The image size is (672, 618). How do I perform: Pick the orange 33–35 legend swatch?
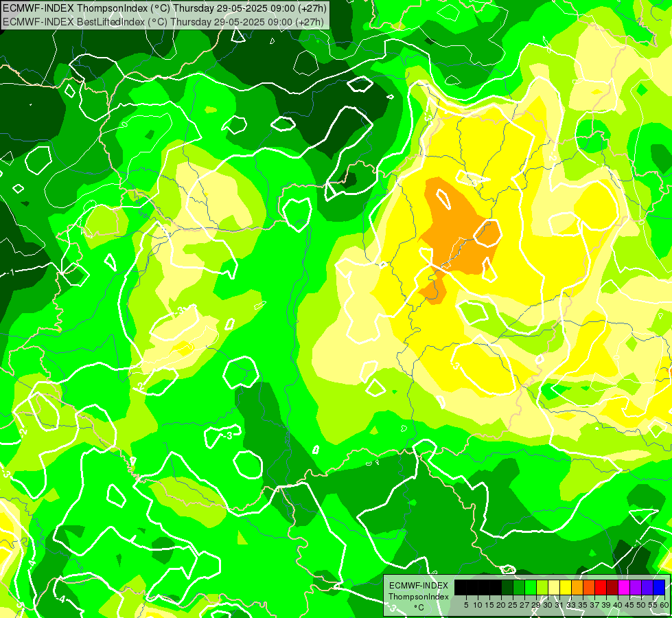(x=577, y=587)
